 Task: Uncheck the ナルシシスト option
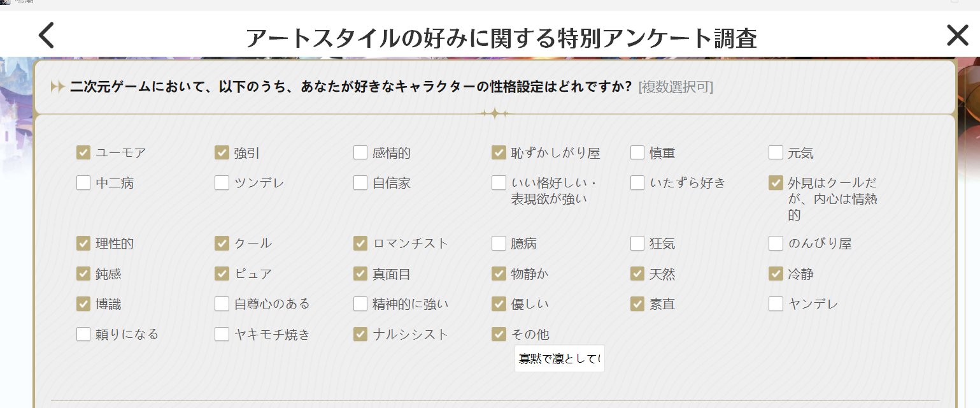tap(360, 334)
